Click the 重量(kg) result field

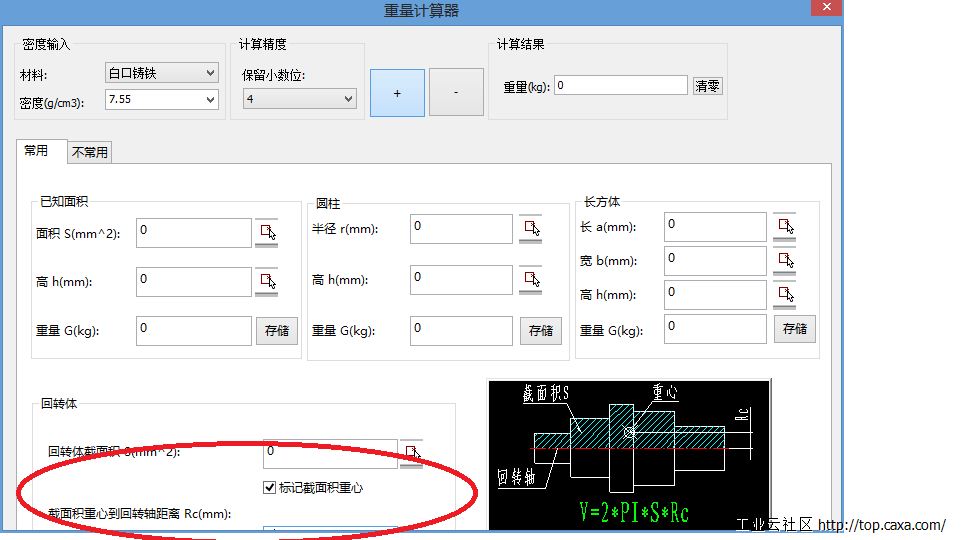[x=621, y=86]
